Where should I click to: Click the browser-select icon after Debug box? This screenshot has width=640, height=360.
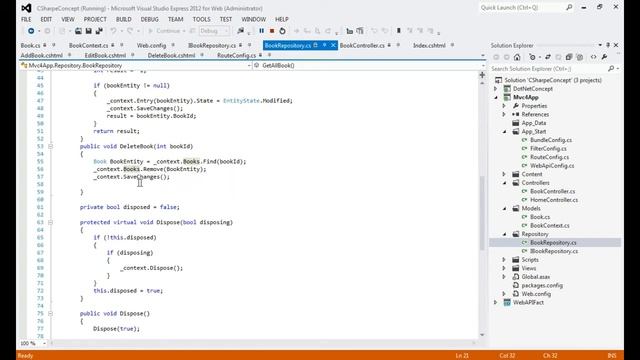240,31
